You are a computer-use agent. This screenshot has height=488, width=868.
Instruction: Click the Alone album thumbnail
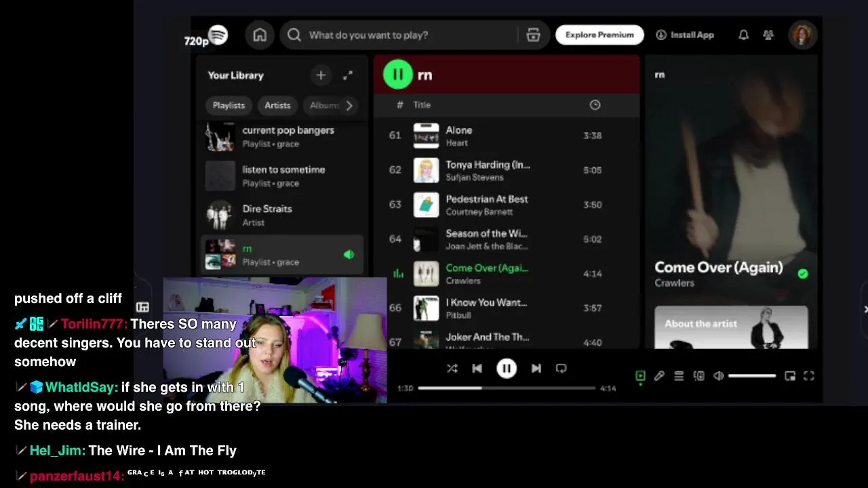click(426, 136)
